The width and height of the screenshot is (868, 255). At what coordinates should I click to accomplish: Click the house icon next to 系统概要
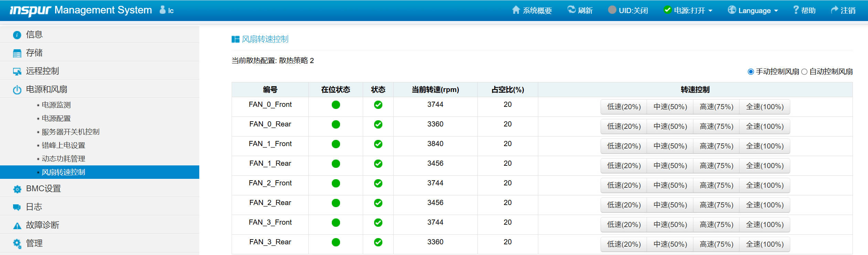tap(516, 10)
